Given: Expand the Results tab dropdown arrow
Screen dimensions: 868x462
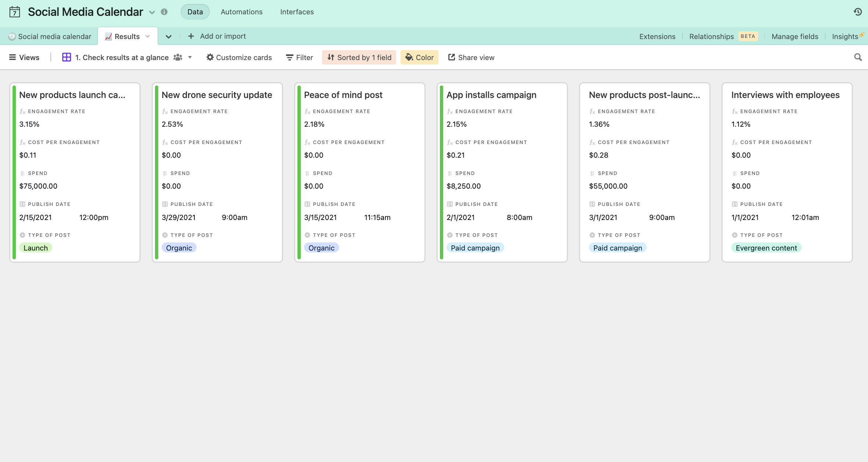Looking at the screenshot, I should coord(148,36).
